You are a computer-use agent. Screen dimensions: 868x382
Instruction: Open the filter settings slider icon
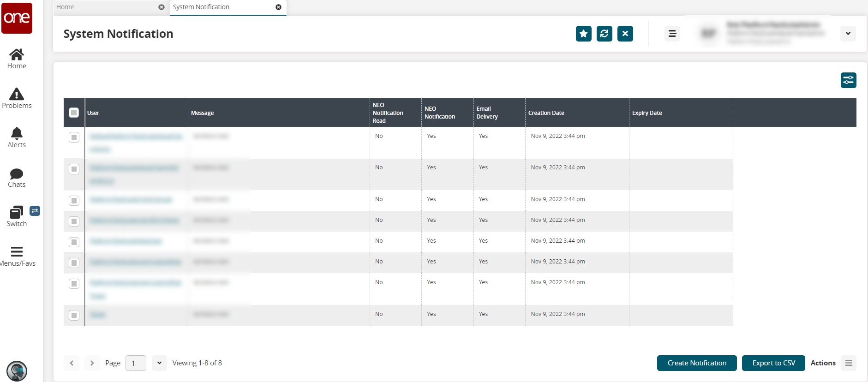tap(848, 80)
